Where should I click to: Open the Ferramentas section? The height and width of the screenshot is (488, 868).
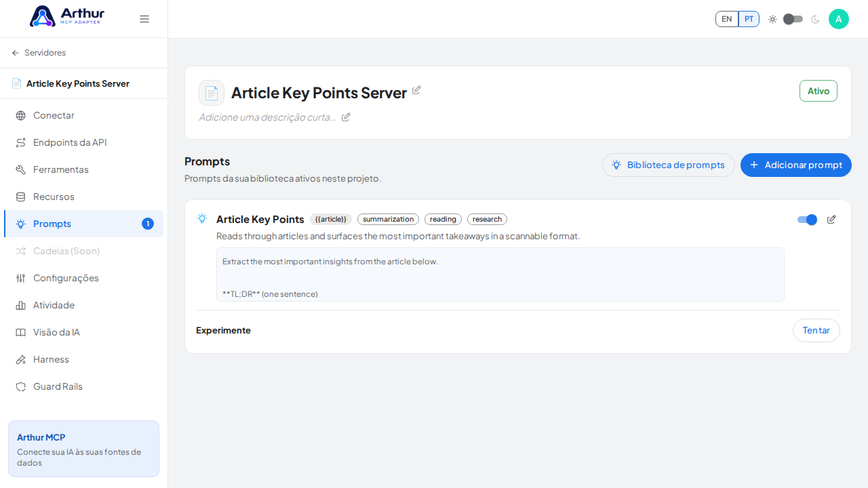84,169
